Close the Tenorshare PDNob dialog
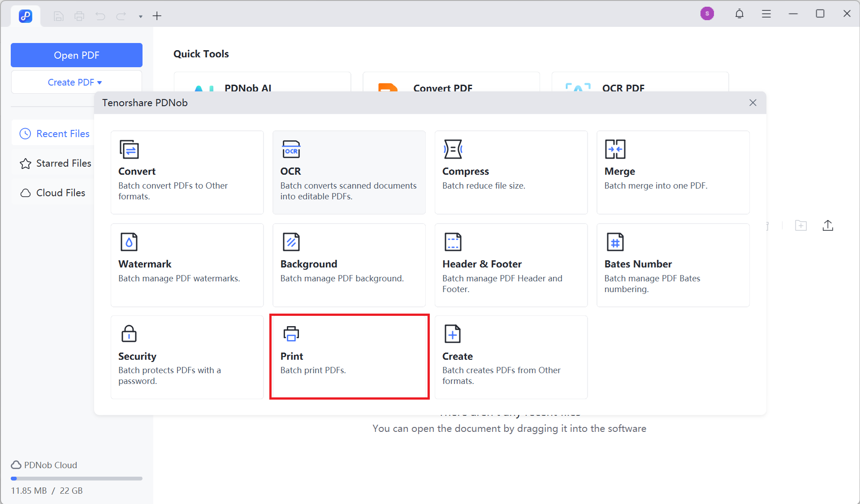Viewport: 860px width, 504px height. click(752, 103)
